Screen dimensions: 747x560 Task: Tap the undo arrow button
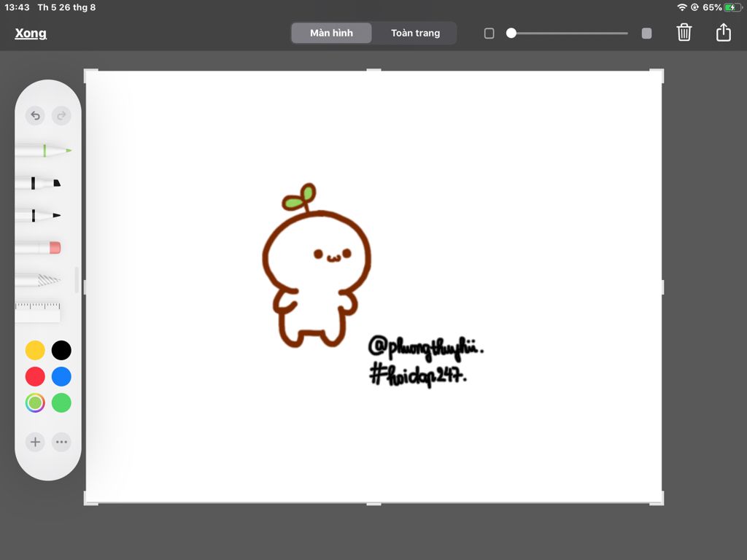(x=35, y=116)
